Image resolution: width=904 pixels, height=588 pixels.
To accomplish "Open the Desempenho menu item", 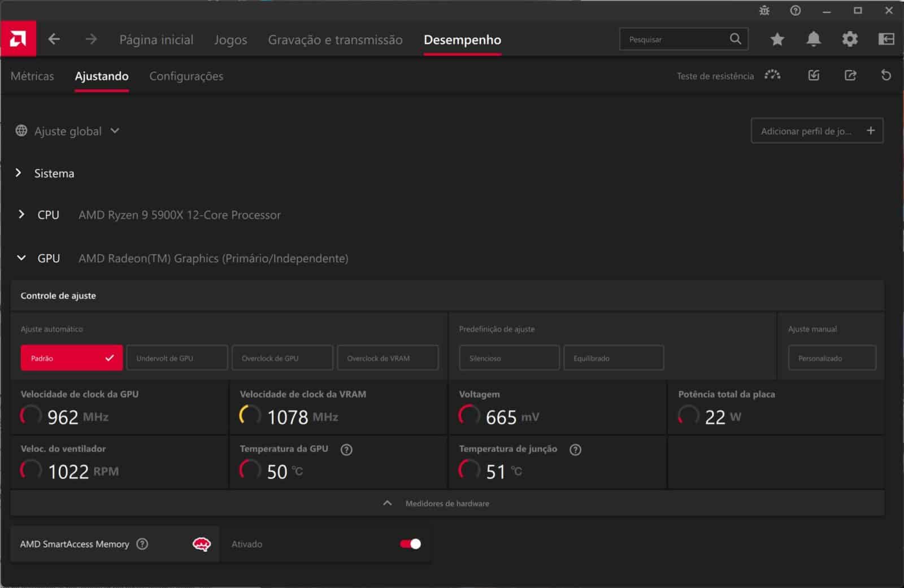I will point(462,40).
